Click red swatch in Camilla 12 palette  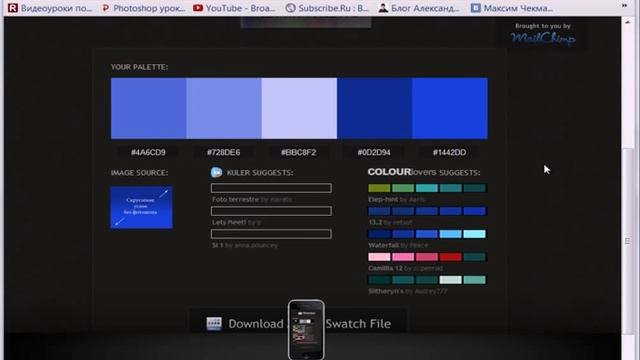click(451, 257)
